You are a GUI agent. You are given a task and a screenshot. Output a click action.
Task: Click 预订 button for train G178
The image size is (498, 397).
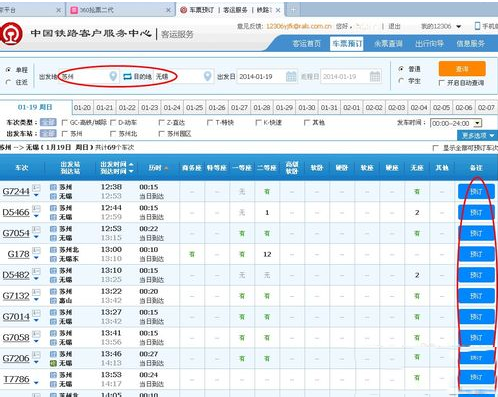(476, 254)
